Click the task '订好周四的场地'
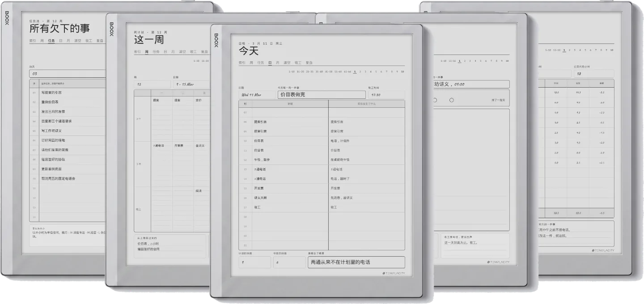The width and height of the screenshot is (644, 304). (53, 140)
